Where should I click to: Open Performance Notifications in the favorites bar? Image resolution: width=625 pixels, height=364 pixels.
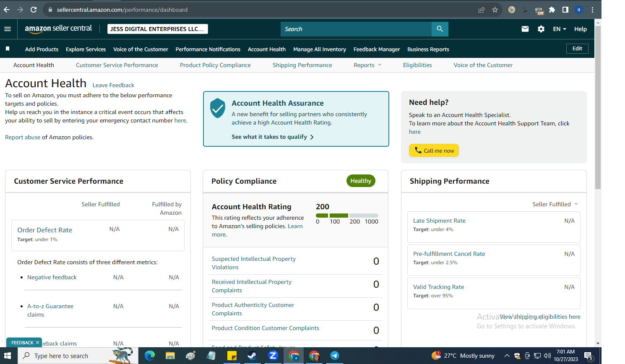[208, 49]
